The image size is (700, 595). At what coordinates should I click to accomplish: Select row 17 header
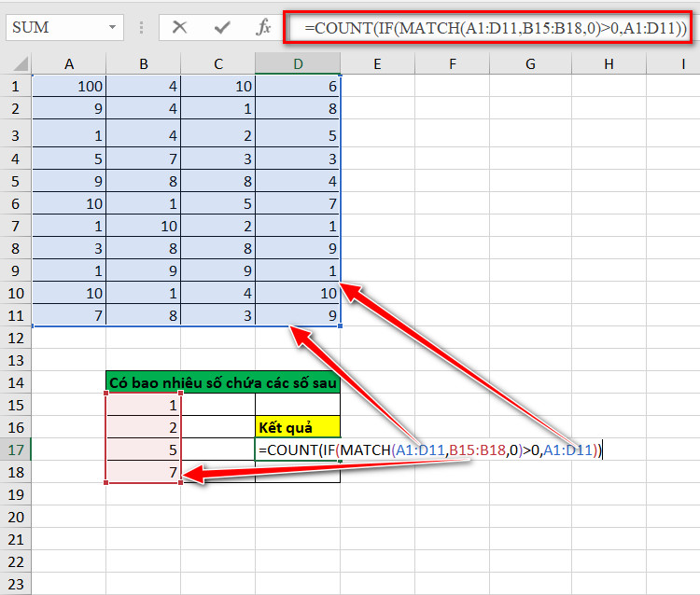coord(16,450)
